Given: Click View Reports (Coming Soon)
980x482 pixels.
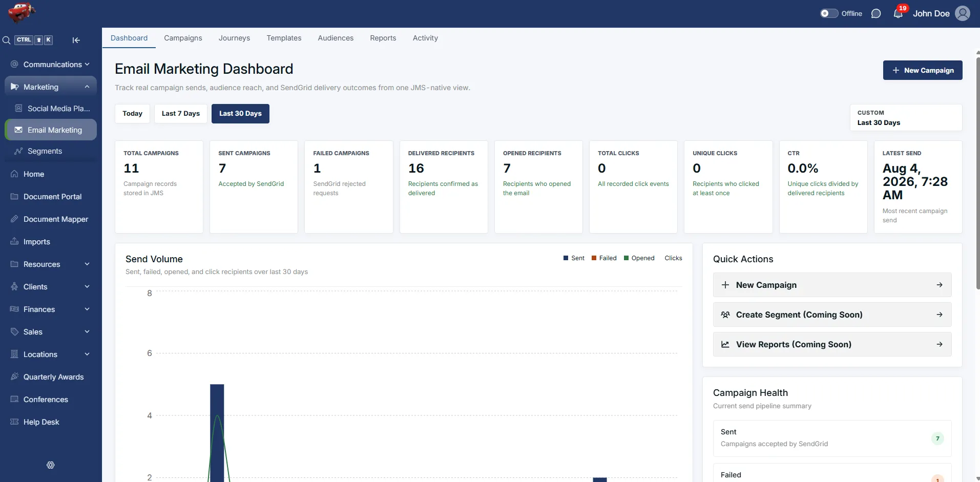Looking at the screenshot, I should (x=832, y=344).
